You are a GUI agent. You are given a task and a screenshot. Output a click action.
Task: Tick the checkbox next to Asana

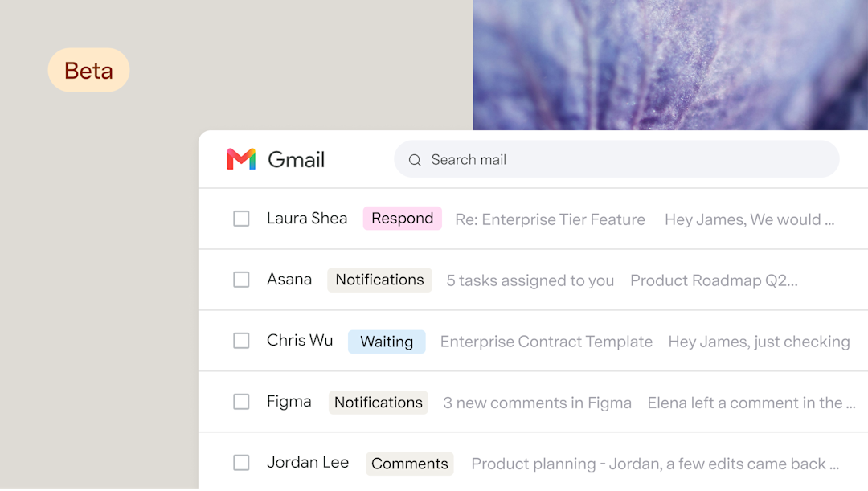coord(241,280)
